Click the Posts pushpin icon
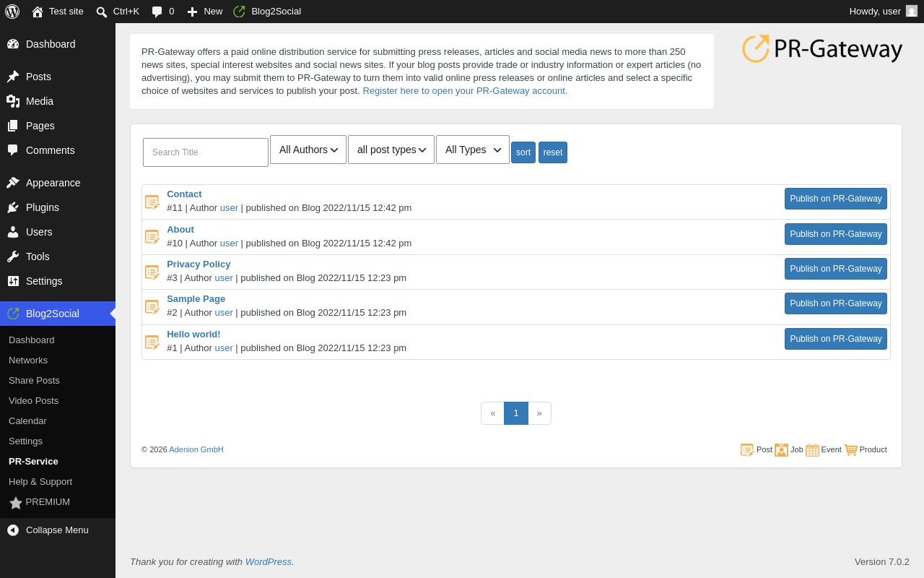 click(13, 77)
